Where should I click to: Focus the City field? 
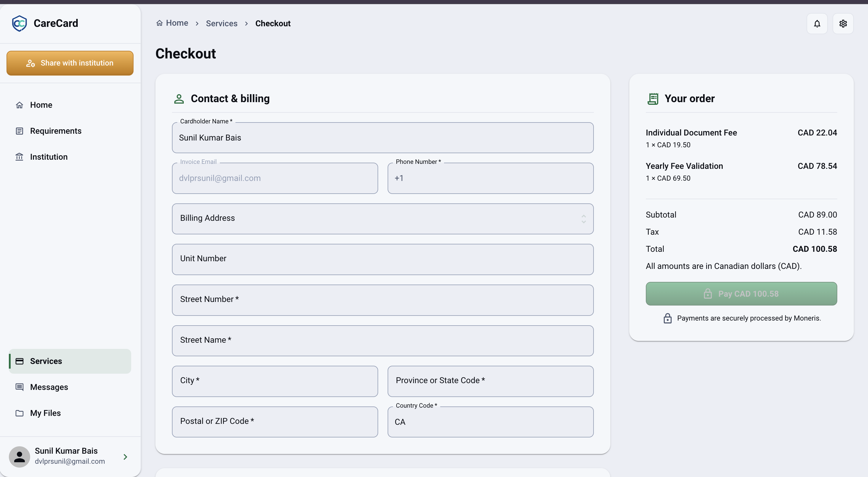click(275, 381)
